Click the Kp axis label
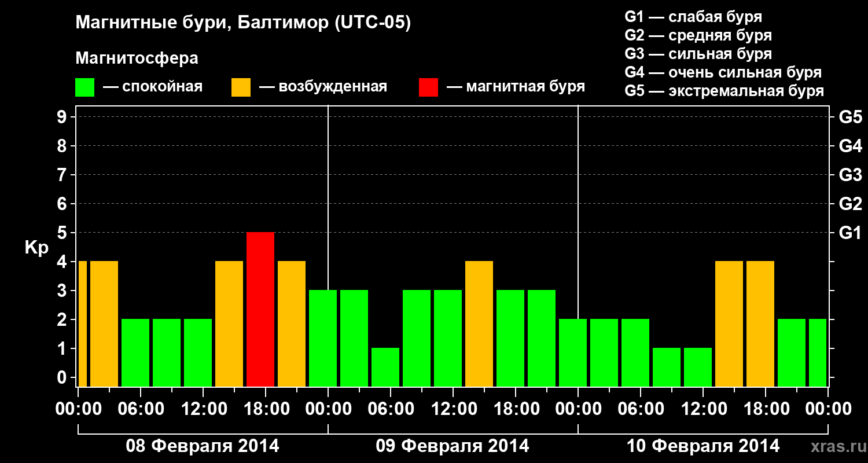868x463 pixels. 36,248
